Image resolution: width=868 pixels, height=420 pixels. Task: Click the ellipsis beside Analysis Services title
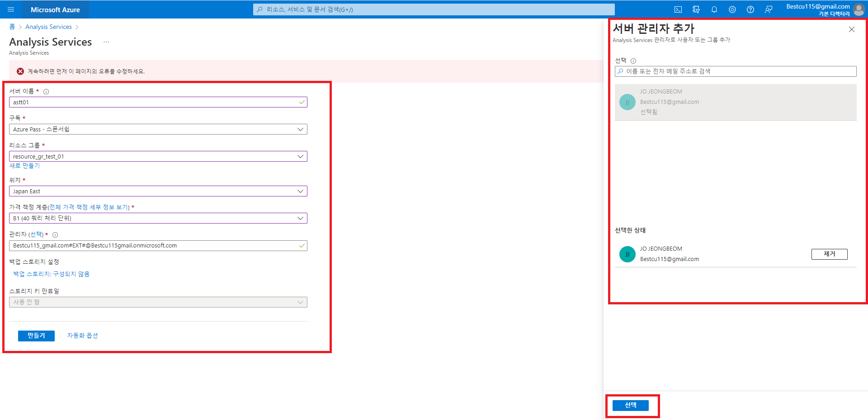[x=106, y=42]
